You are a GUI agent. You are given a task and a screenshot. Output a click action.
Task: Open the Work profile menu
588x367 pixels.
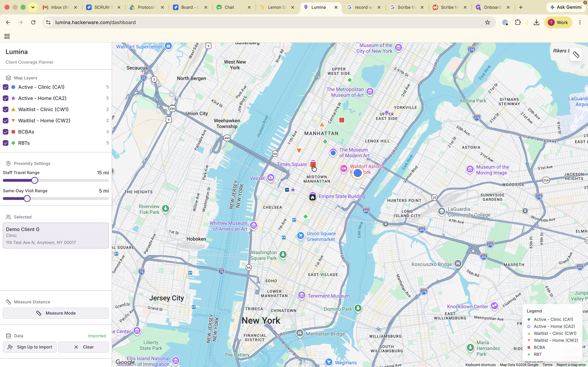tap(558, 22)
